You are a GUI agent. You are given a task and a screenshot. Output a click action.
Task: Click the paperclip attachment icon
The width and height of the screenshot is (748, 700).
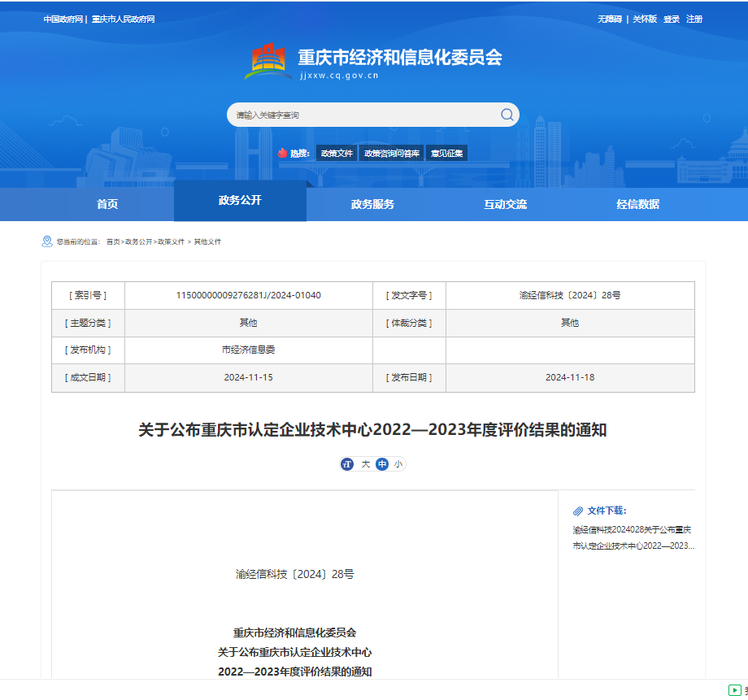[x=578, y=511]
